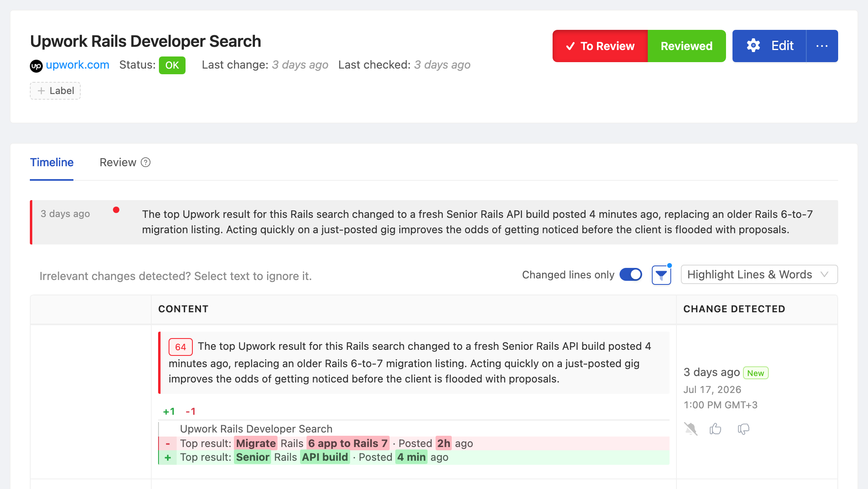
Task: Click the Upwork favicon logo
Action: [36, 66]
